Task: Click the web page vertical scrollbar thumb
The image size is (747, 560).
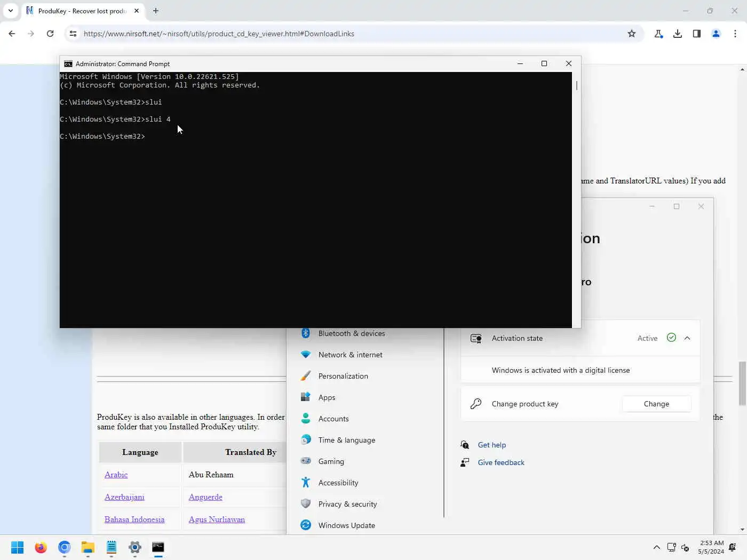Action: (x=742, y=383)
